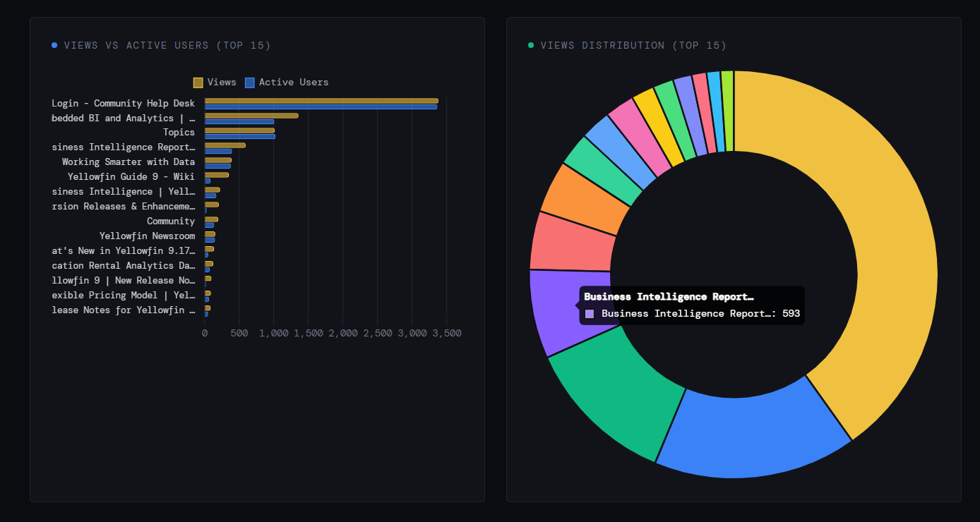This screenshot has height=522, width=980.
Task: Expand the truncated 'siness Intelligence Report' label
Action: click(124, 147)
